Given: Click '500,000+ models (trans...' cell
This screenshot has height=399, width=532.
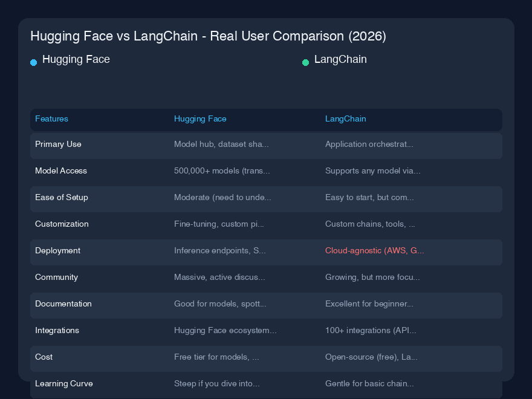Looking at the screenshot, I should click(222, 170).
